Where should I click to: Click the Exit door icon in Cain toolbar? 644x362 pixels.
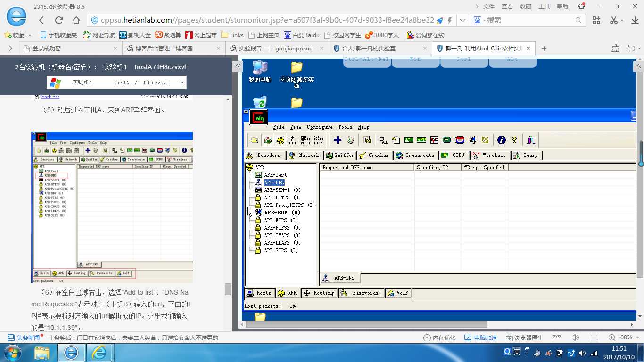(x=531, y=140)
